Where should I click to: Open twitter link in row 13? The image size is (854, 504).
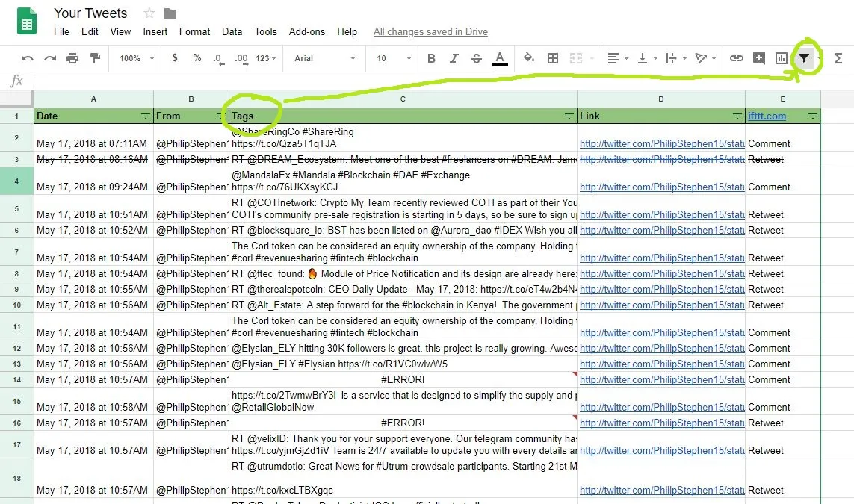tap(662, 364)
